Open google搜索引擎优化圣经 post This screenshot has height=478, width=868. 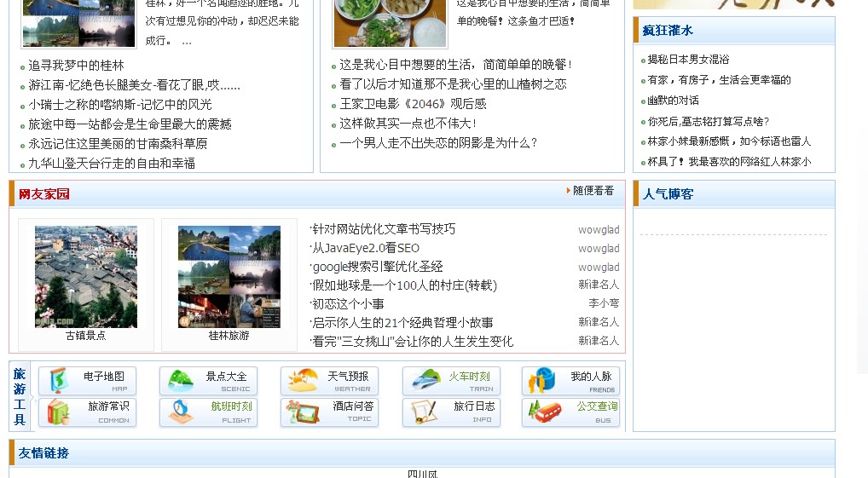point(378,267)
